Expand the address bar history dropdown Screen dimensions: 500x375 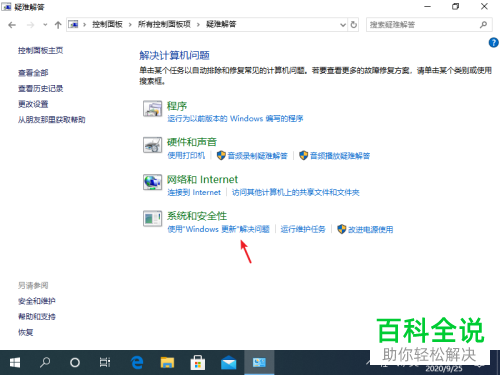coord(343,25)
